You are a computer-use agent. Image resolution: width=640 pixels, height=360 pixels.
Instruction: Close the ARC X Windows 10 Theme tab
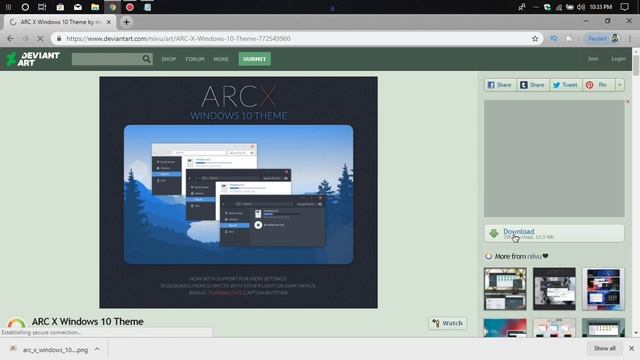[x=109, y=22]
